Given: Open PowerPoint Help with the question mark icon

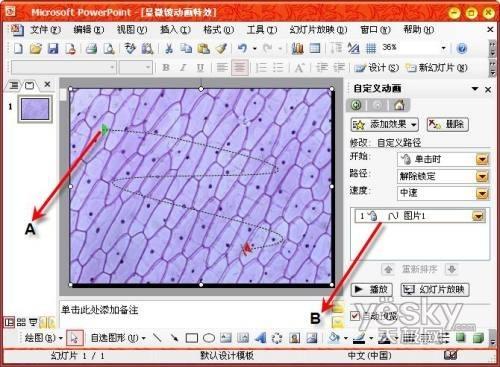Looking at the screenshot, I should [x=462, y=49].
